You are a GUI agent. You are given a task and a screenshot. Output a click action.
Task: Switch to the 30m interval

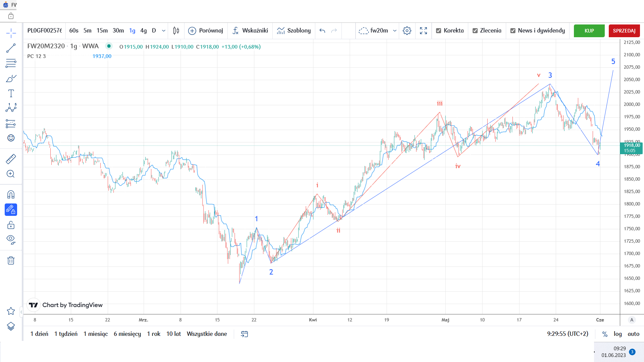pyautogui.click(x=118, y=31)
